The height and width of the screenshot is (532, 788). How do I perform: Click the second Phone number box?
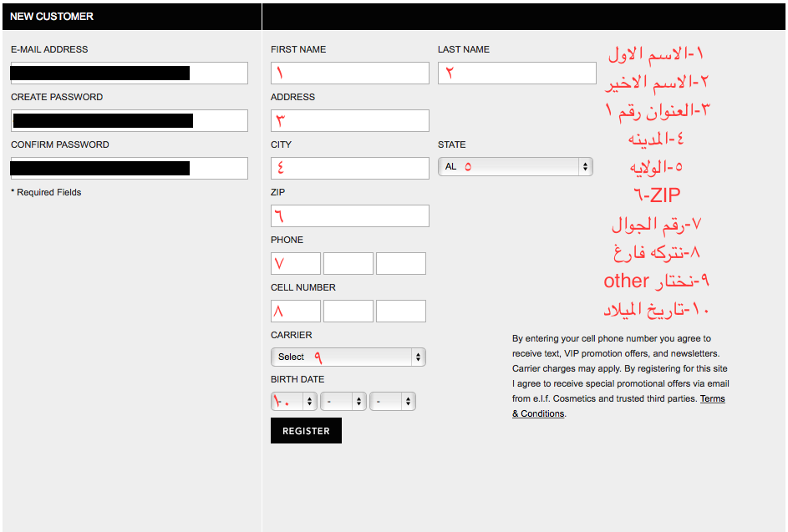[x=348, y=263]
